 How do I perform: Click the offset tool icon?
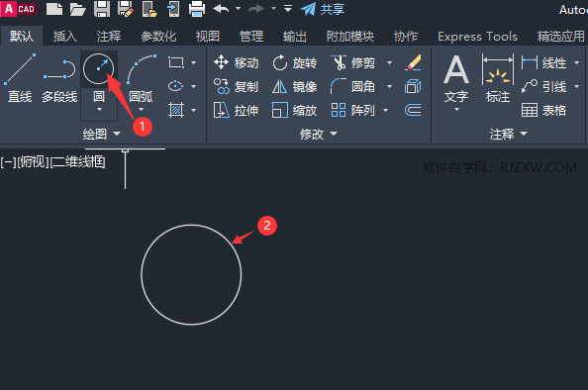point(413,110)
